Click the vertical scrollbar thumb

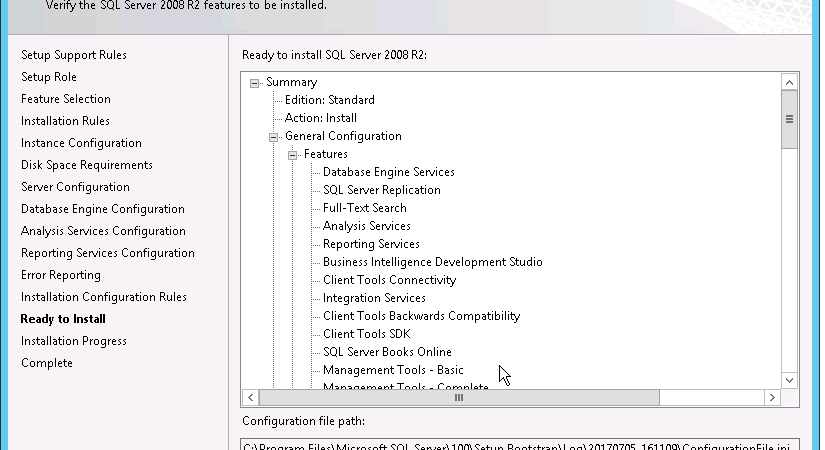789,119
